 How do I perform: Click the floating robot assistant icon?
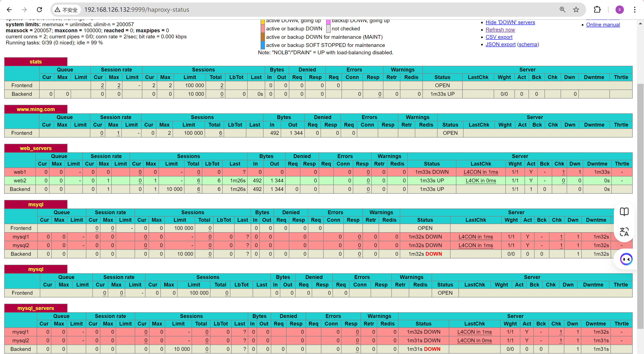626,259
